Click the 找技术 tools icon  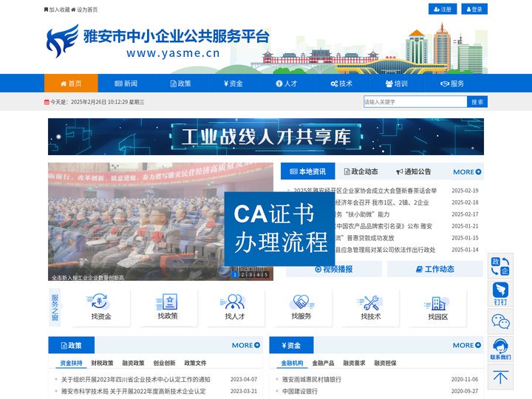click(x=370, y=307)
